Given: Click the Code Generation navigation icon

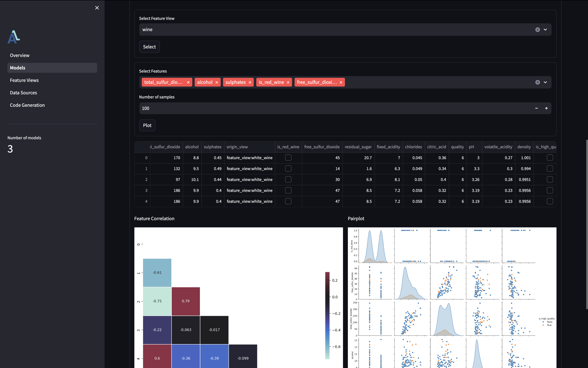Looking at the screenshot, I should (27, 105).
